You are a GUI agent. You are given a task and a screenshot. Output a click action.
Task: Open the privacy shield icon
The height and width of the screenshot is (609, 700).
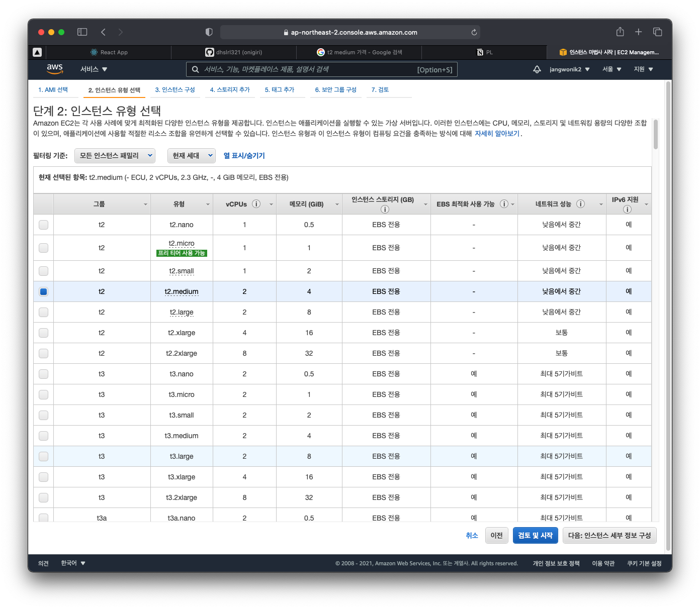tap(209, 32)
